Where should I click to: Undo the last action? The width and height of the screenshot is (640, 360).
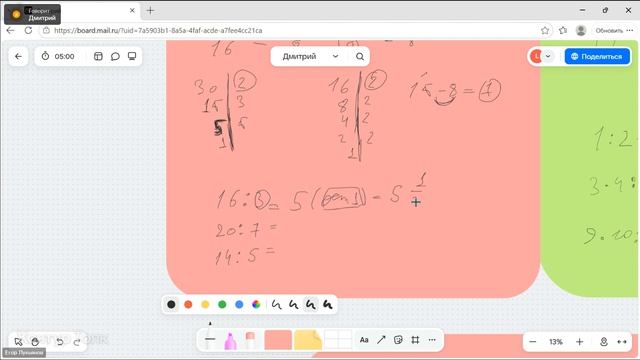pos(60,342)
